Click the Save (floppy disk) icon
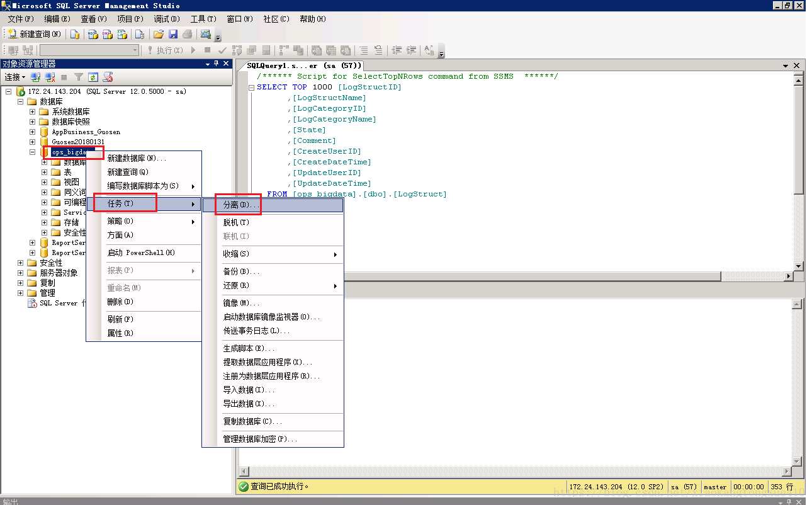Image resolution: width=812 pixels, height=505 pixels. click(x=173, y=34)
